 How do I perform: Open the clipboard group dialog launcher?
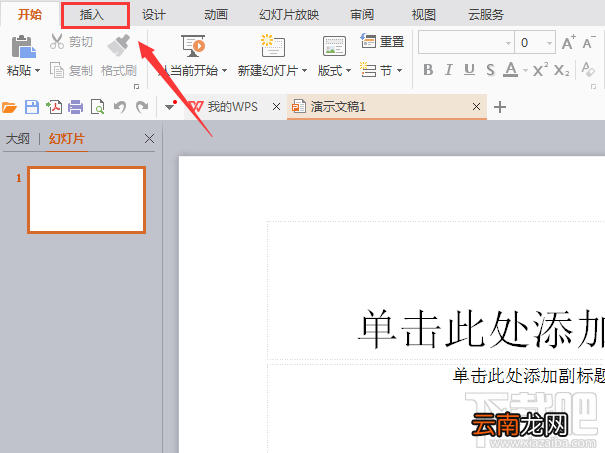(x=136, y=86)
